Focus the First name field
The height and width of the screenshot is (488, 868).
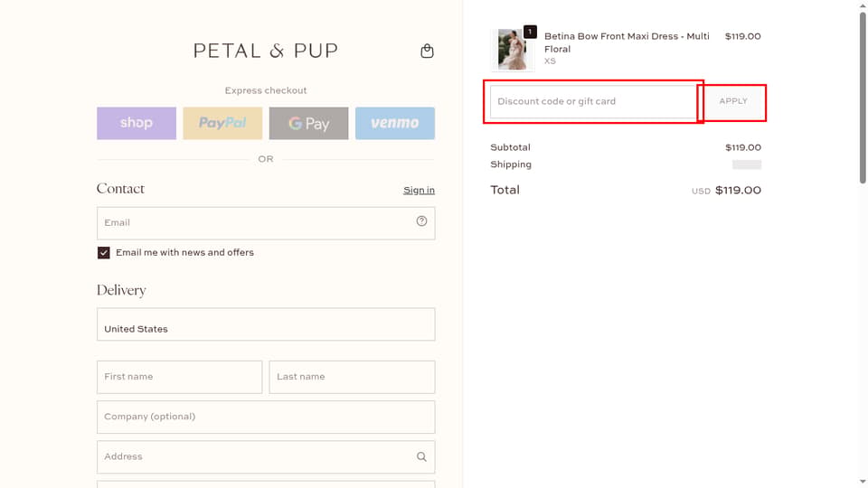[179, 378]
